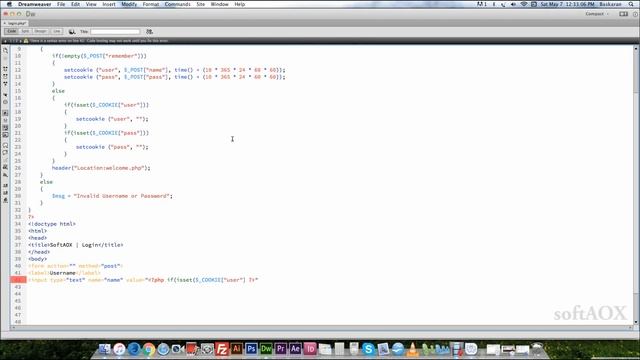640x360 pixels.
Task: Open the Edit menu
Action: coord(75,4)
